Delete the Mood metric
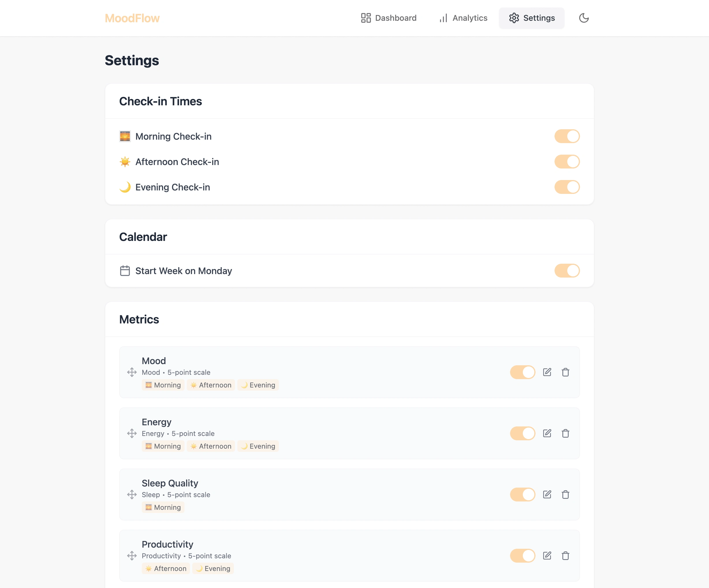Image resolution: width=709 pixels, height=588 pixels. (566, 372)
